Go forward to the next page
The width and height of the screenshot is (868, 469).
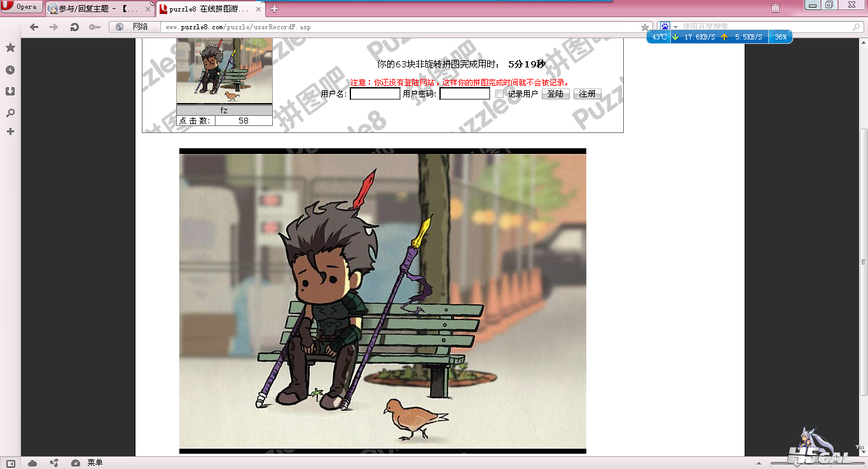coord(54,27)
